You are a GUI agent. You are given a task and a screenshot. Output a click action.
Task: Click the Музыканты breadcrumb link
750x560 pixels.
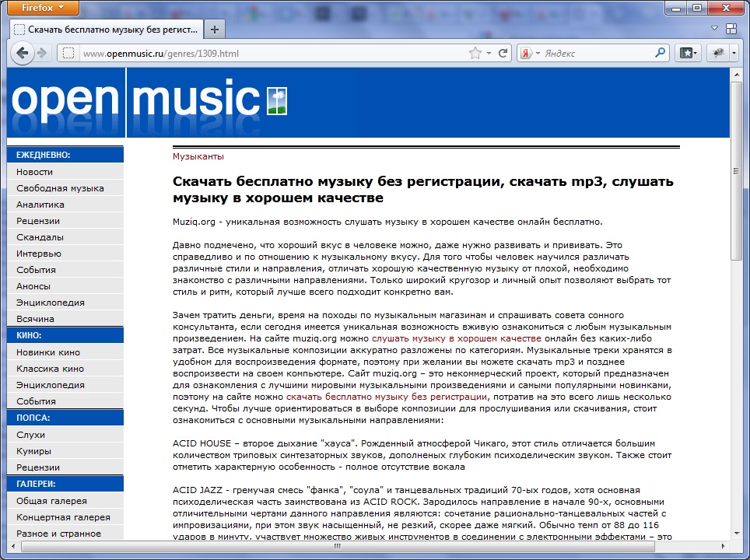(198, 156)
